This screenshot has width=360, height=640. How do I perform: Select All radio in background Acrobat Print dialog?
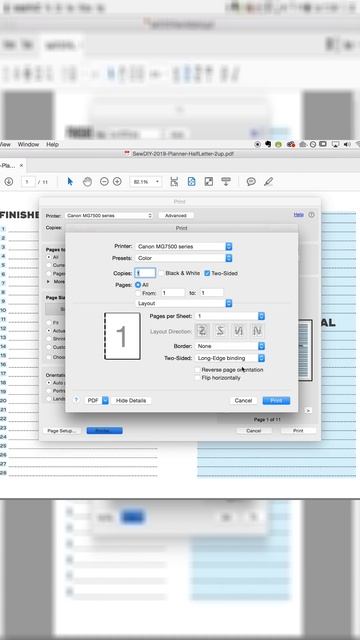click(49, 257)
